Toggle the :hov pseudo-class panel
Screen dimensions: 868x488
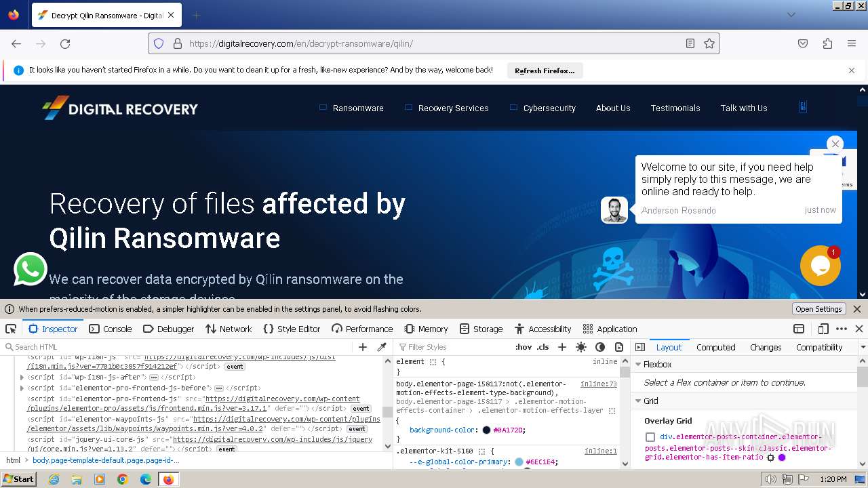click(524, 347)
